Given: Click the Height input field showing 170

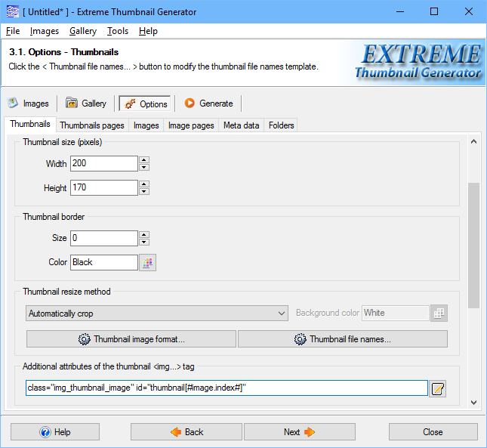Looking at the screenshot, I should (x=104, y=187).
